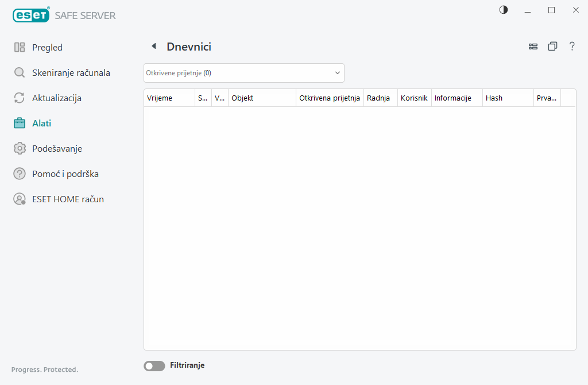Image resolution: width=588 pixels, height=385 pixels.
Task: Open the help question mark icon
Action: click(572, 47)
